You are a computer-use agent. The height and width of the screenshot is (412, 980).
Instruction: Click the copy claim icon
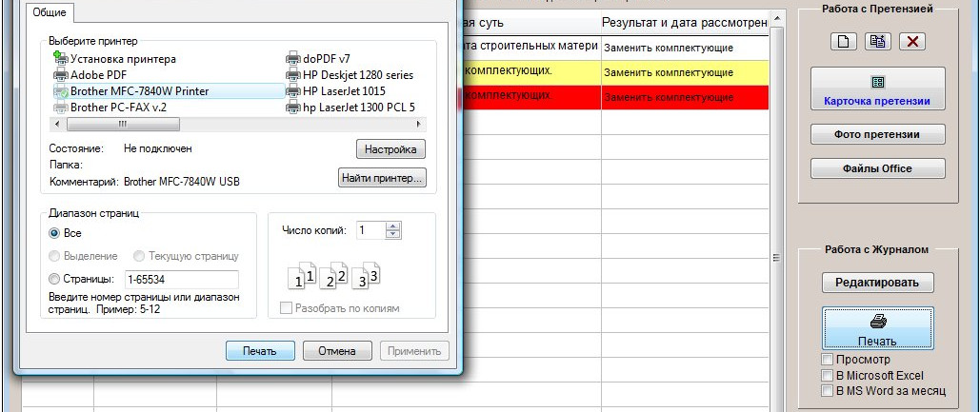click(x=878, y=42)
